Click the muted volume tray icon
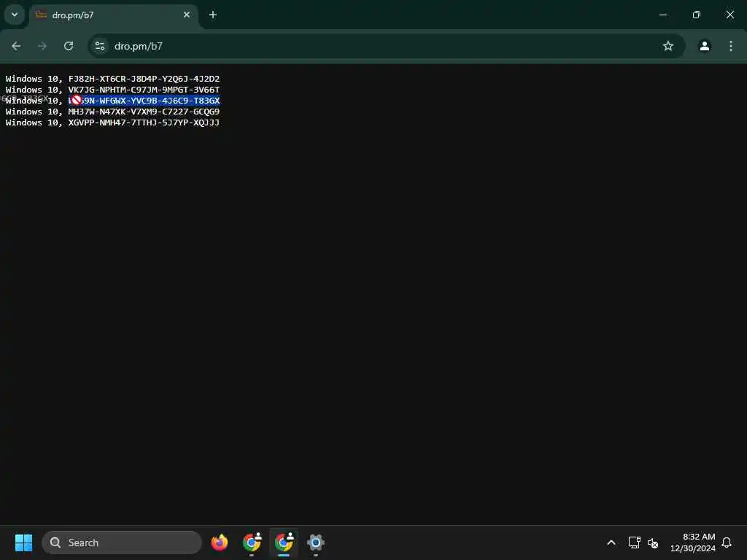The width and height of the screenshot is (747, 560). (653, 542)
